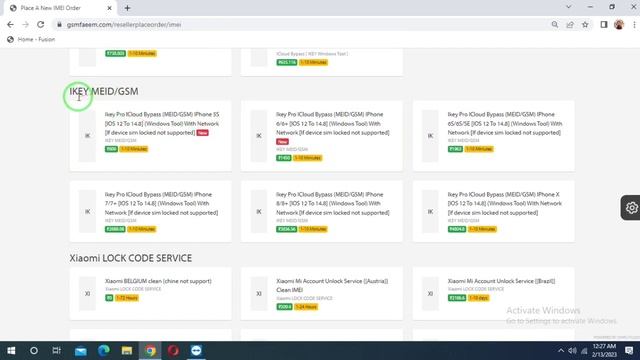Click the IK thumbnail of the iPhone 6/6+ card
The width and height of the screenshot is (640, 360).
coord(259,136)
